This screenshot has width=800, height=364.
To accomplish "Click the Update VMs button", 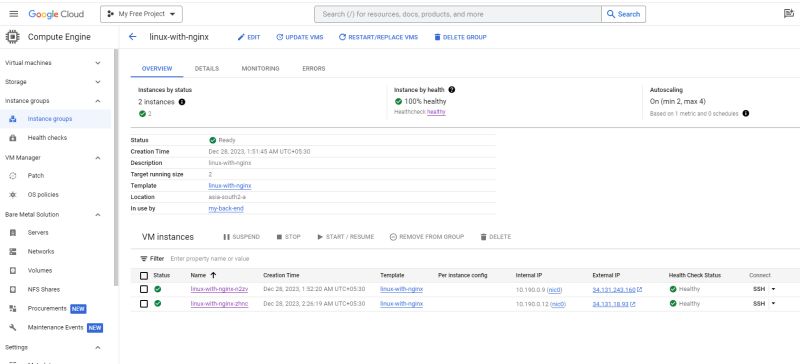I will pyautogui.click(x=299, y=37).
